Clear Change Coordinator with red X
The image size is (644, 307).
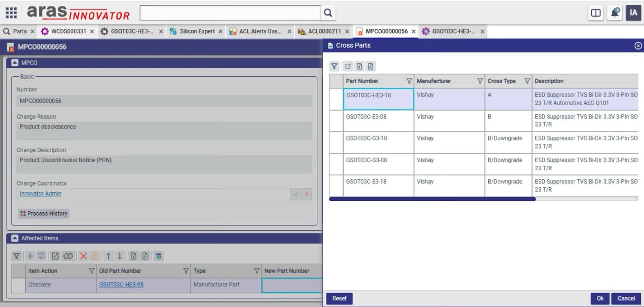click(306, 194)
